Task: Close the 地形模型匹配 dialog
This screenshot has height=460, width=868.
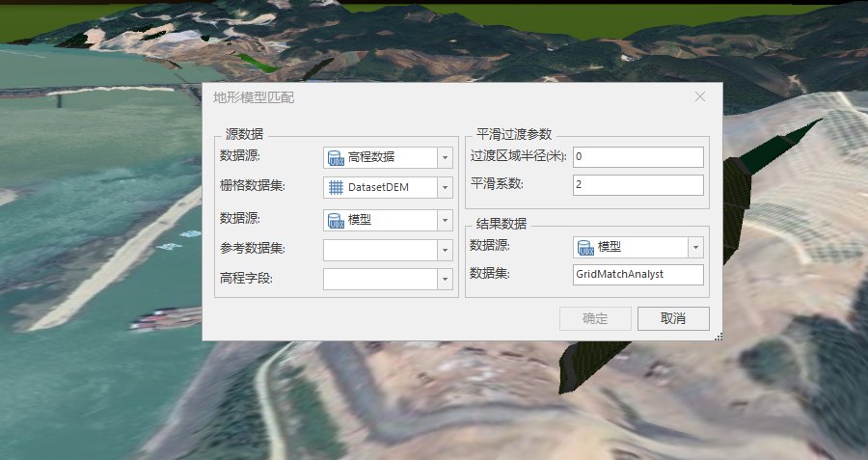Action: tap(700, 96)
